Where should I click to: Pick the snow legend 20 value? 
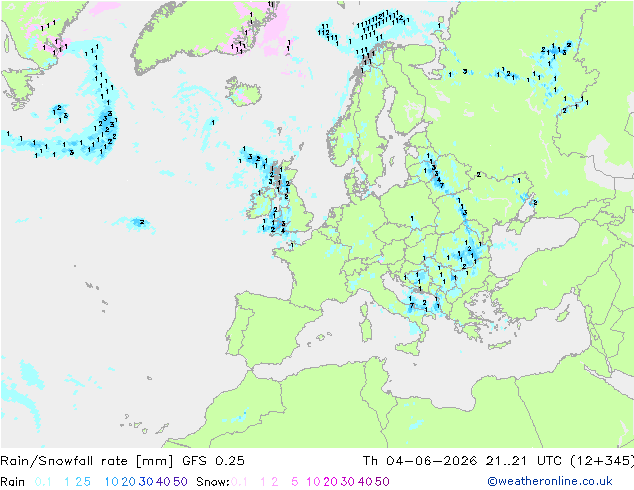pyautogui.click(x=330, y=482)
